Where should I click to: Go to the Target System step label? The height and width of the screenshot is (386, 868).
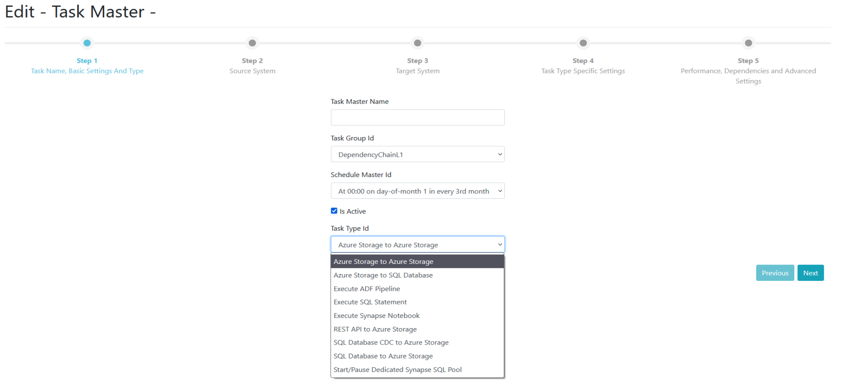point(418,71)
